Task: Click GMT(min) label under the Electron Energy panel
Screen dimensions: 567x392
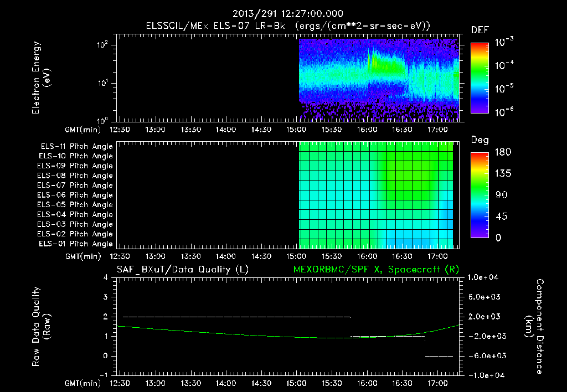Action: point(83,130)
